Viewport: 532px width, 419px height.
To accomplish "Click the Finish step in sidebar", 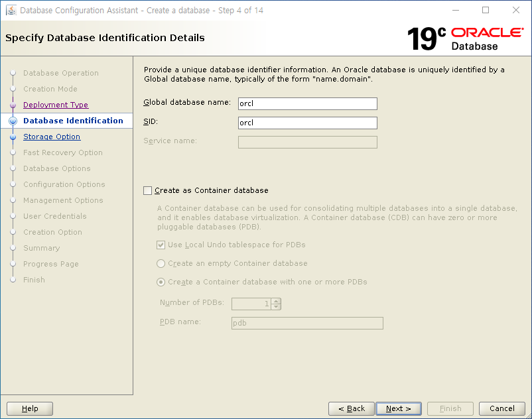I will coord(34,280).
